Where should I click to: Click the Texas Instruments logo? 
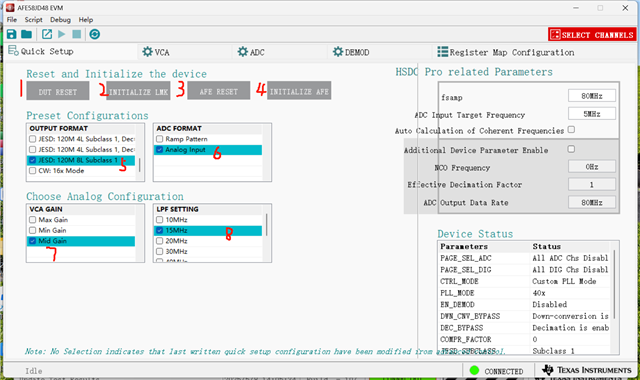click(x=586, y=370)
